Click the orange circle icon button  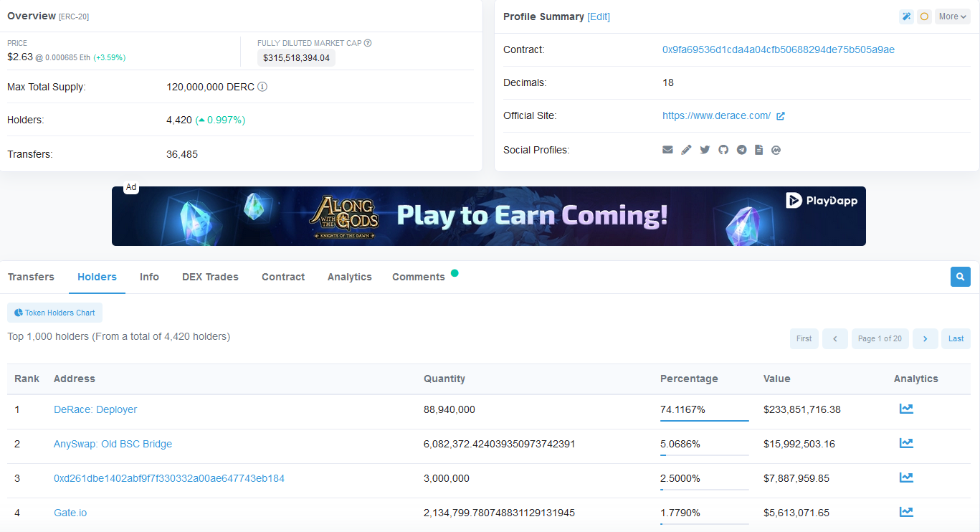[x=924, y=16]
